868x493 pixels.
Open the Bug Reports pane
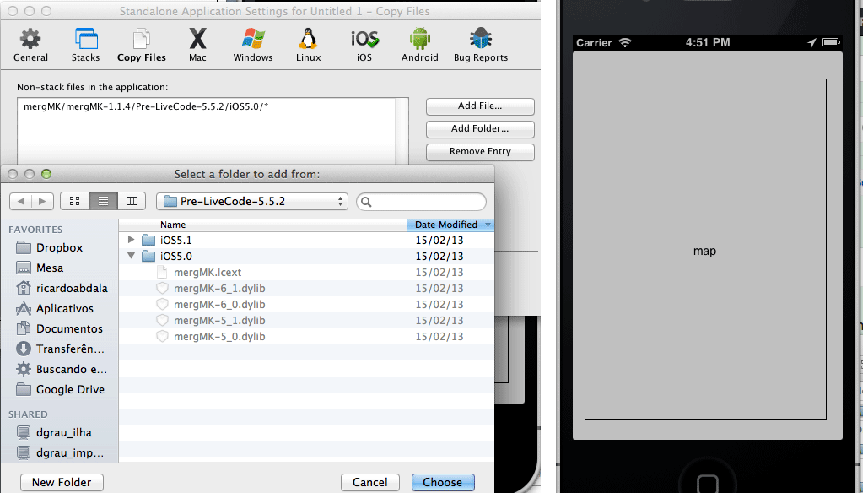[481, 45]
